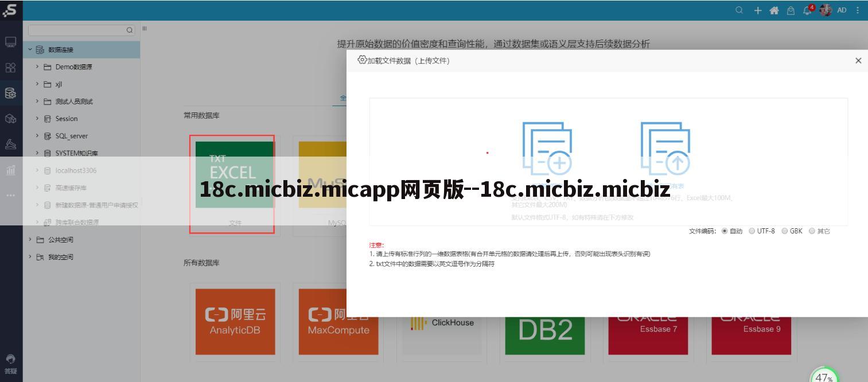Select the GBK encoding radio button
This screenshot has width=868, height=382.
click(784, 231)
